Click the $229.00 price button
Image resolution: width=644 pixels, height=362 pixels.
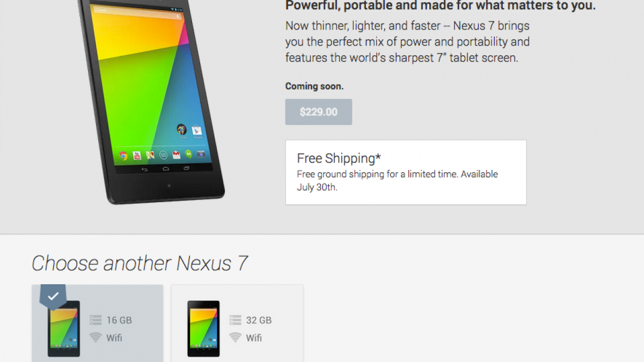tap(319, 112)
